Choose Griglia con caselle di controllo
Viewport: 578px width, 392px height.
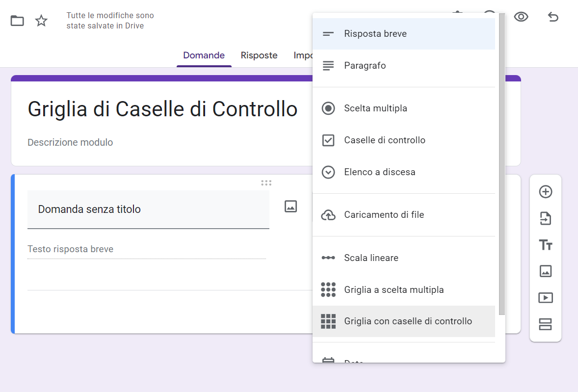[408, 321]
